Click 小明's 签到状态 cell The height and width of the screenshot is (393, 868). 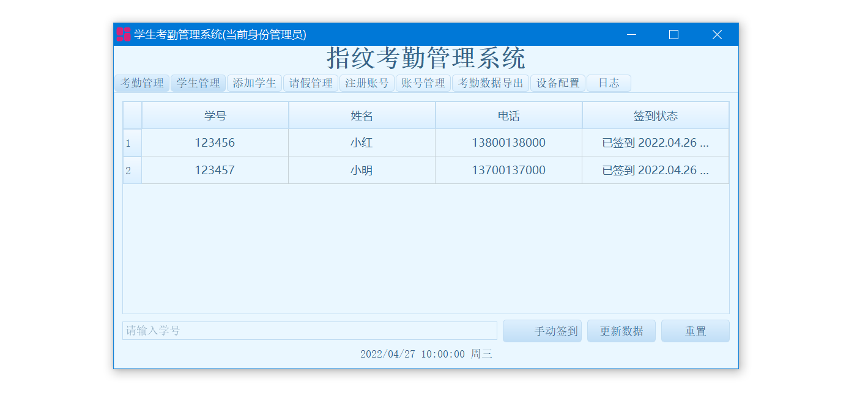click(656, 171)
